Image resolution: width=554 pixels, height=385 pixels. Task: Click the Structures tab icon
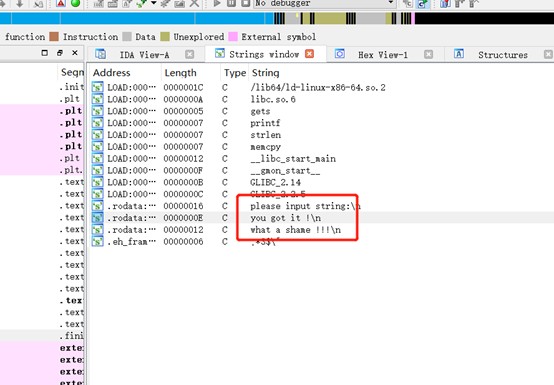[x=459, y=54]
